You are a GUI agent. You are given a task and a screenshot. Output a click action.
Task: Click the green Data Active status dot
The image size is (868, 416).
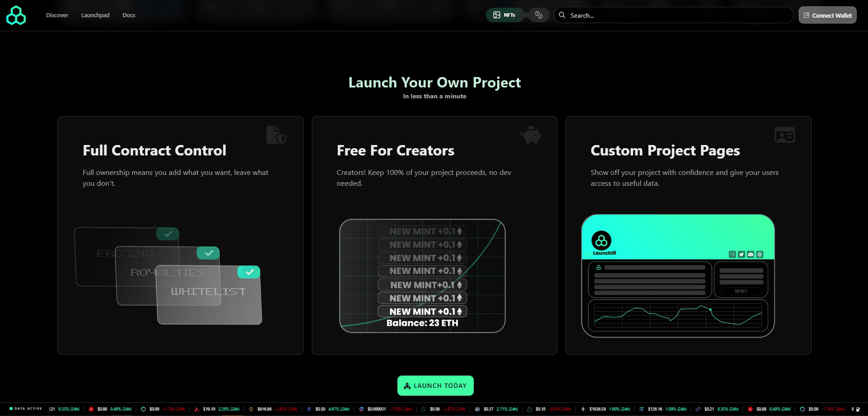click(11, 408)
